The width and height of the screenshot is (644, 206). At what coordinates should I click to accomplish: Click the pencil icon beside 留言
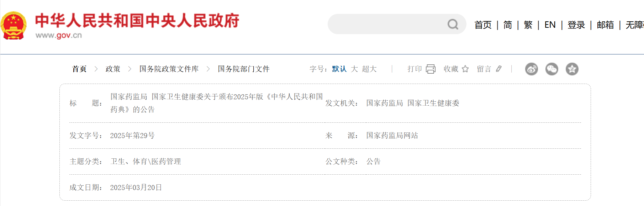(499, 69)
